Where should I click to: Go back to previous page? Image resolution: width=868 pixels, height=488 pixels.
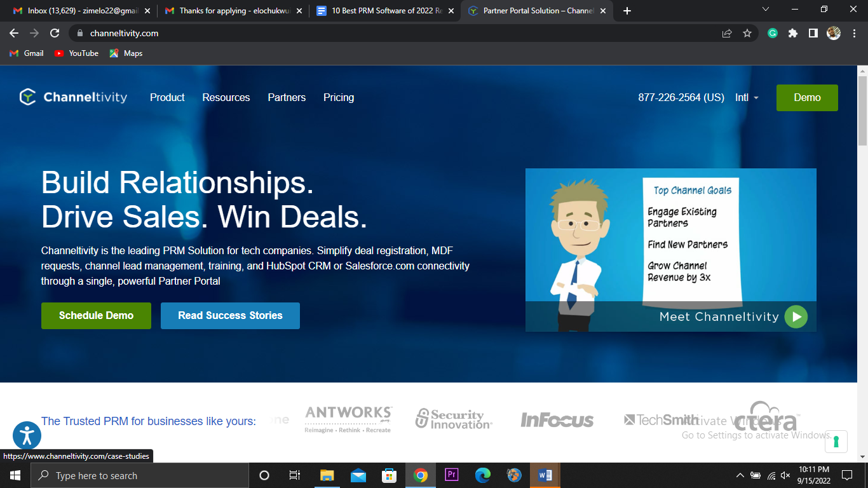coord(14,33)
